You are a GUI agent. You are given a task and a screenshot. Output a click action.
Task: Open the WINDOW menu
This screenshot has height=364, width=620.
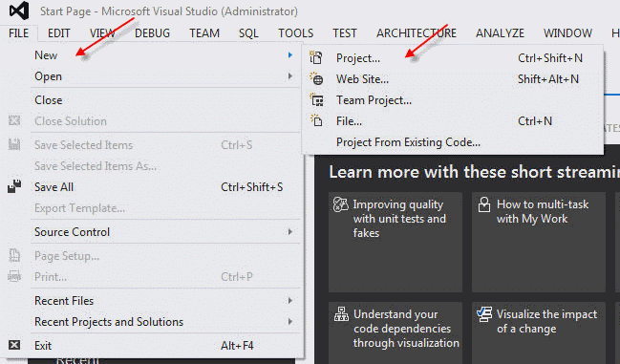coord(567,33)
